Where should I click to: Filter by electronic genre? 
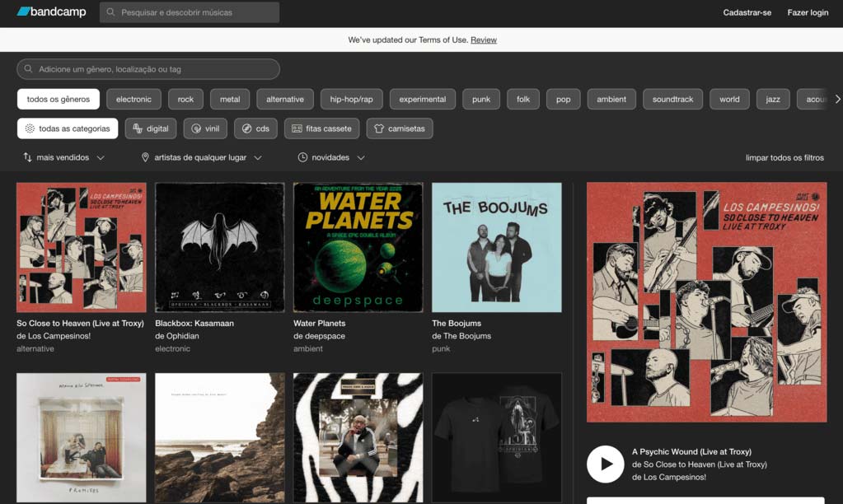[x=133, y=99]
